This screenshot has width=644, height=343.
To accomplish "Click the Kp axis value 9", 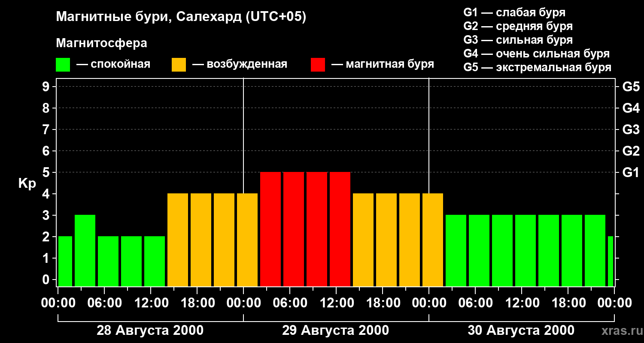I will [47, 87].
